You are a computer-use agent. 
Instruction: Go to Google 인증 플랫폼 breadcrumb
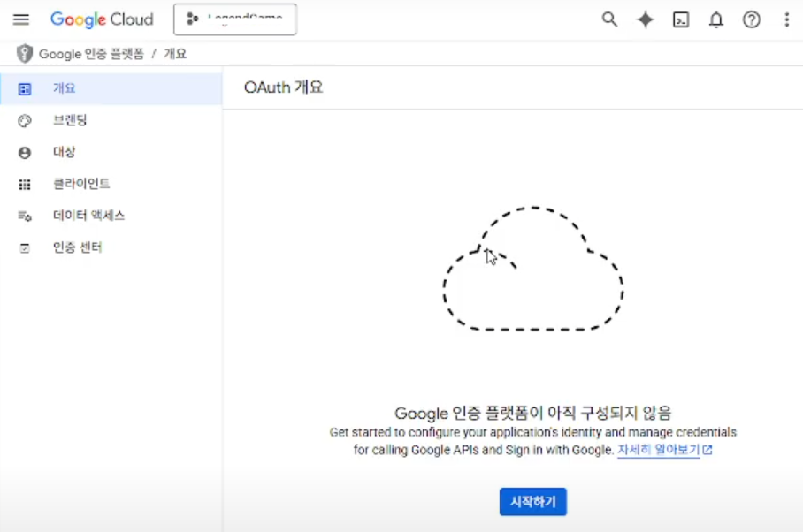tap(91, 54)
